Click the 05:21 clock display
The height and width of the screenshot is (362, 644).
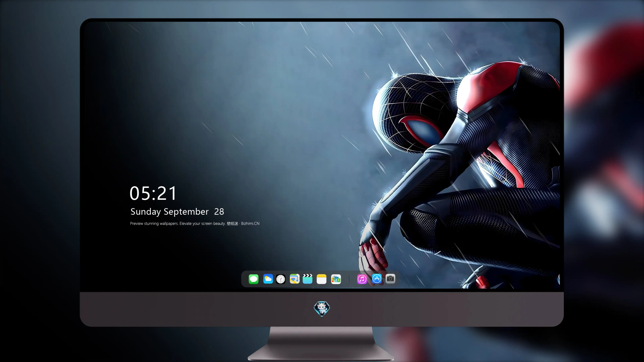click(x=153, y=193)
